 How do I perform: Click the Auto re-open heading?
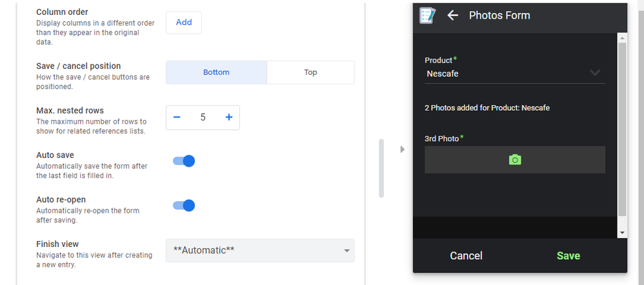click(x=61, y=200)
